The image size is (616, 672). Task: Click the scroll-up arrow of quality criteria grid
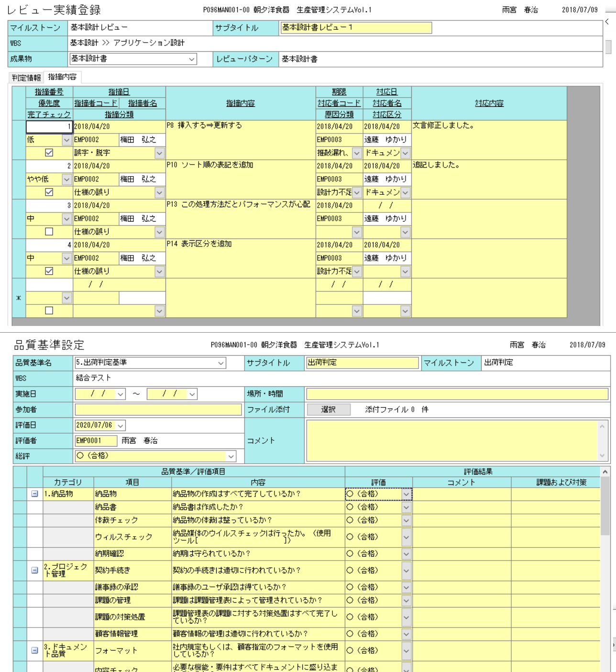[605, 472]
